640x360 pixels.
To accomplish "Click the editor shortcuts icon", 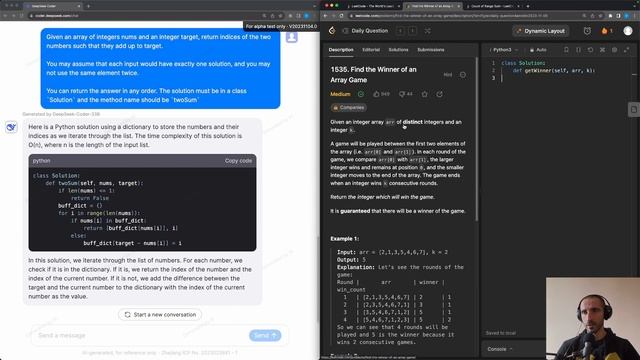I will [x=602, y=50].
